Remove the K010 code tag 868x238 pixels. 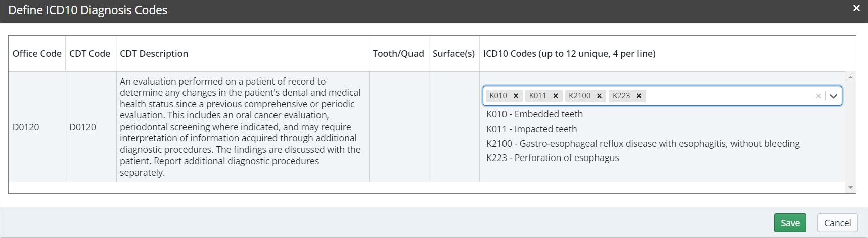pyautogui.click(x=516, y=96)
